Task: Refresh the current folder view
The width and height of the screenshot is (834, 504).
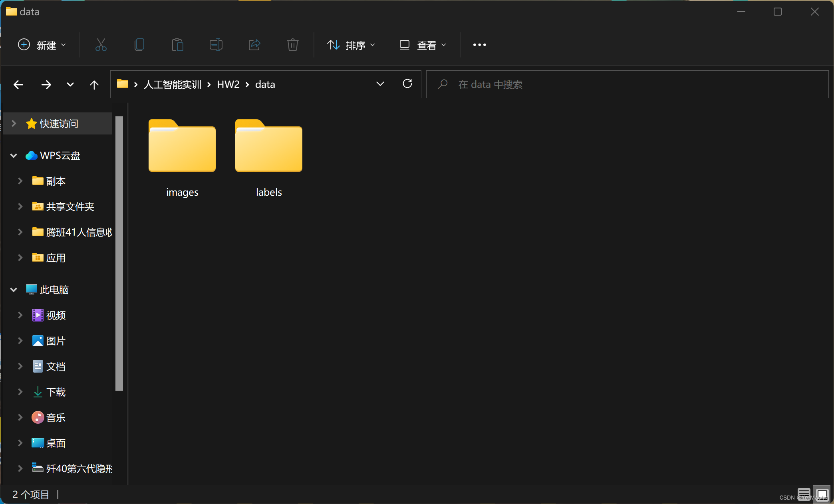Action: click(x=407, y=84)
